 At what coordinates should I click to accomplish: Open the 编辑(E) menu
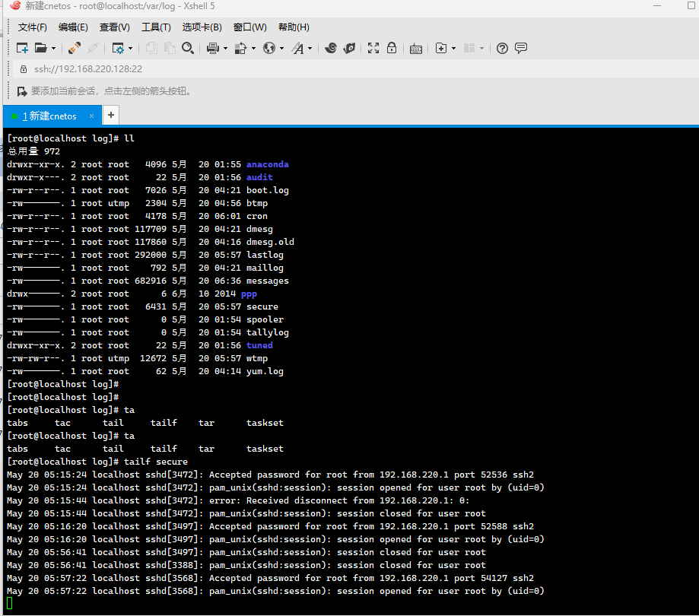tap(73, 27)
